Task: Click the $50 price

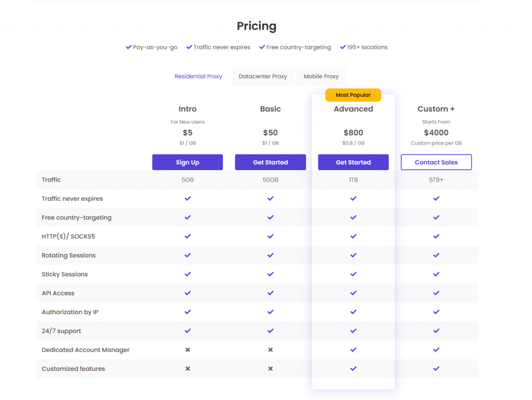Action: click(x=270, y=133)
